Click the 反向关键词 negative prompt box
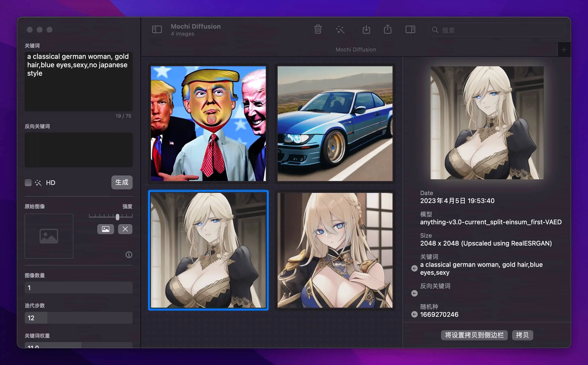 78,150
